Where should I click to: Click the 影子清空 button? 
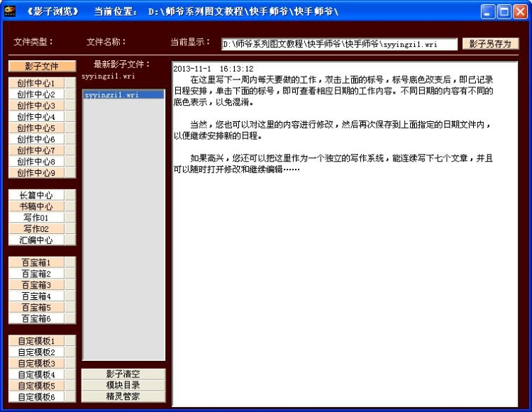[x=123, y=374]
